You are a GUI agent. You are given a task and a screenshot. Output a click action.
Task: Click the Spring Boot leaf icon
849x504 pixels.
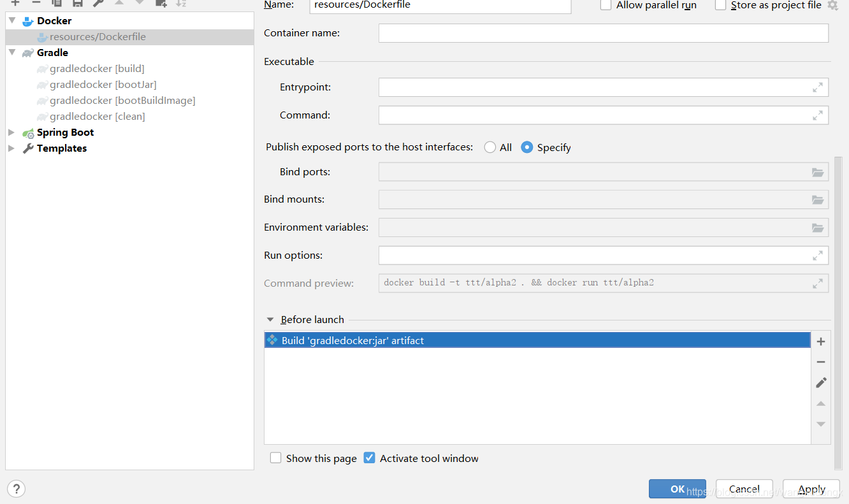click(28, 133)
